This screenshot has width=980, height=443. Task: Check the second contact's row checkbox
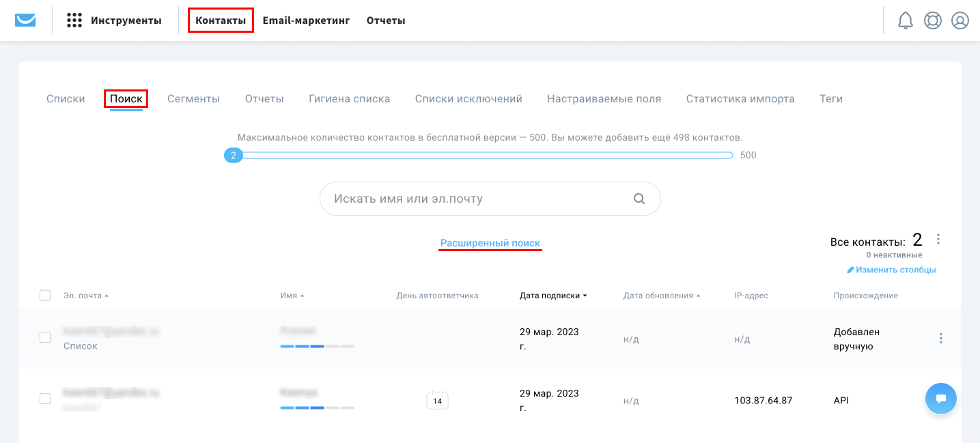click(45, 399)
